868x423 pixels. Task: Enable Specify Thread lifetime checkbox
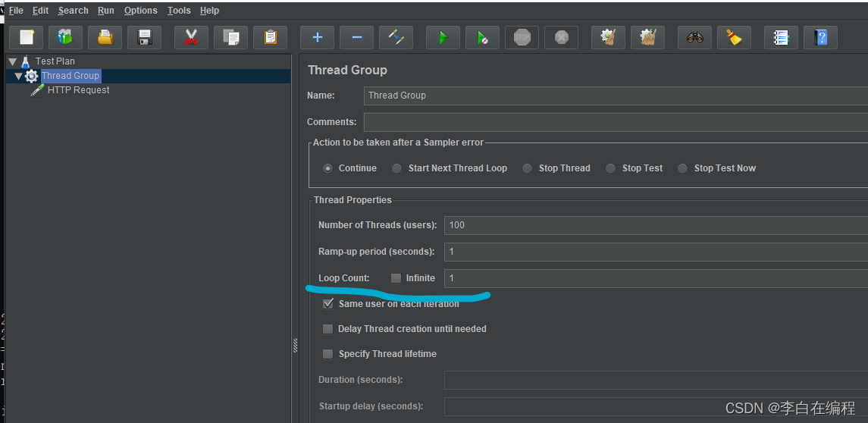pos(328,354)
